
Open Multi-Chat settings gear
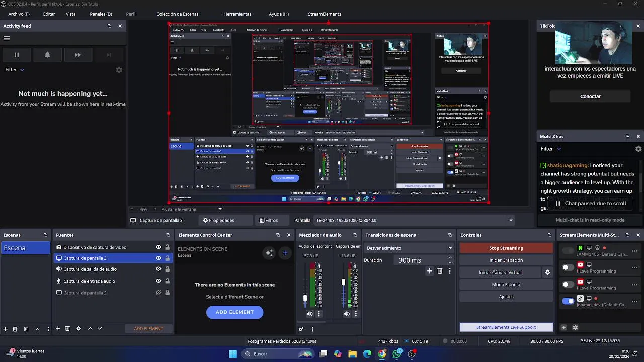638,149
